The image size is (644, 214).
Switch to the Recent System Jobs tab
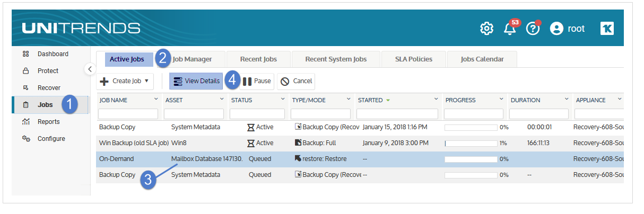click(336, 59)
